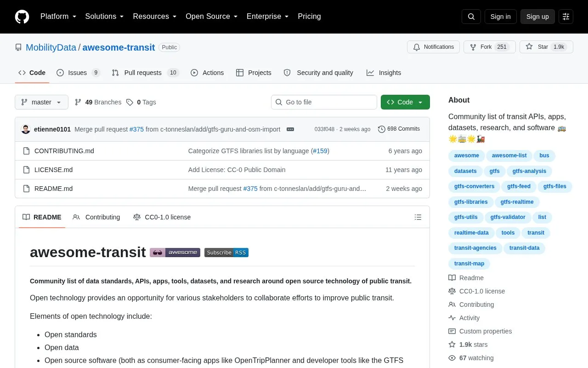Focus the Go to file field
588x368 pixels.
pos(324,102)
